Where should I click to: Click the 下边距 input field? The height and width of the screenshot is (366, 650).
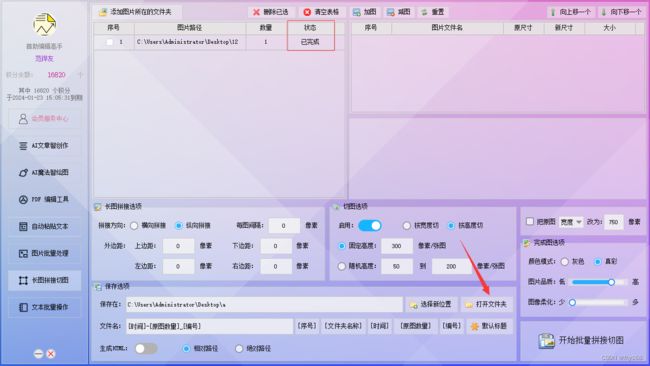(276, 246)
